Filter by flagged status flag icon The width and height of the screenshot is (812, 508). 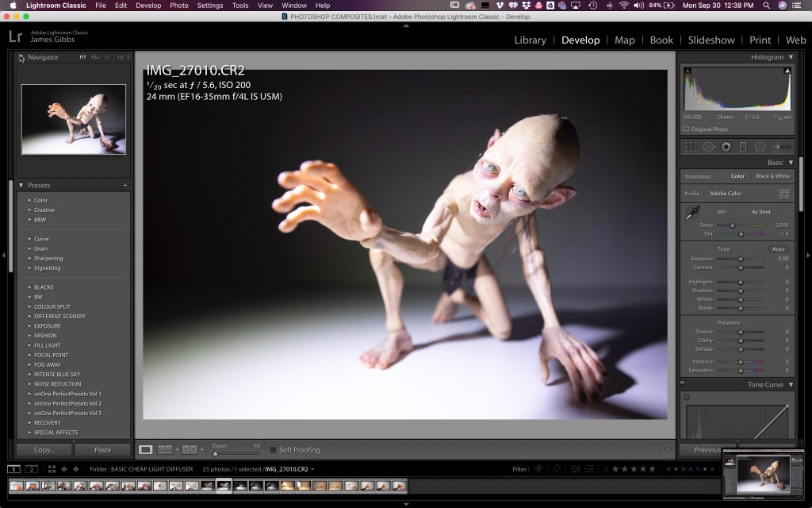pyautogui.click(x=538, y=468)
